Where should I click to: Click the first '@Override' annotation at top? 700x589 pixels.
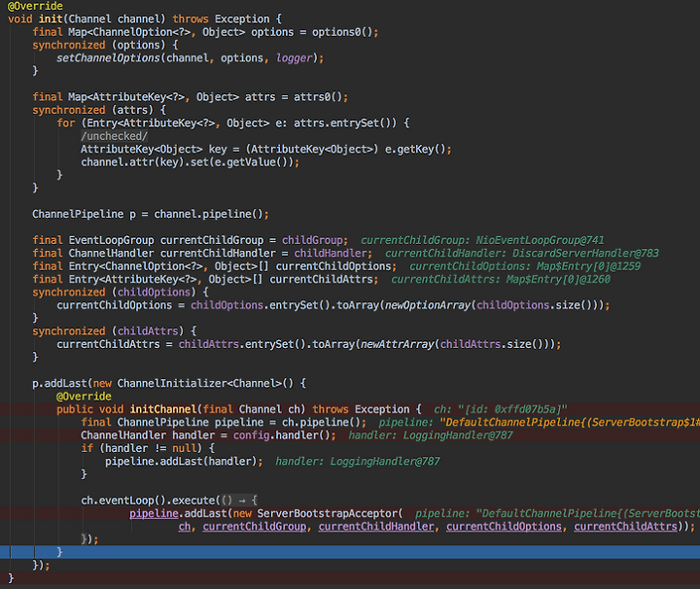pos(35,6)
